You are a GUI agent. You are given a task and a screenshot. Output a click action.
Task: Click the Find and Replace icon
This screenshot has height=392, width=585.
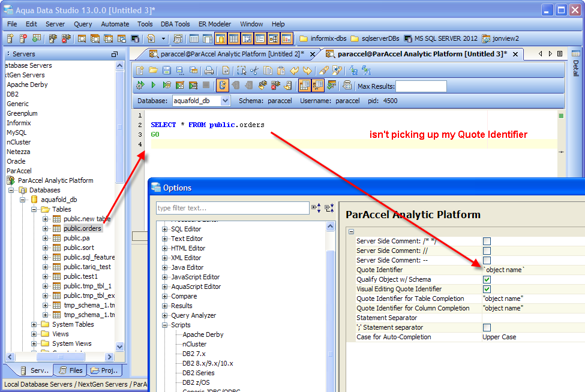pos(337,70)
